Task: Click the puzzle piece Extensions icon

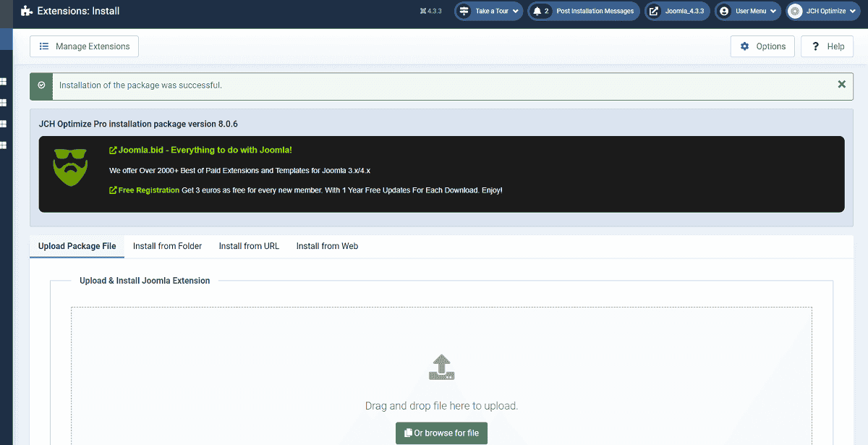Action: pos(27,11)
